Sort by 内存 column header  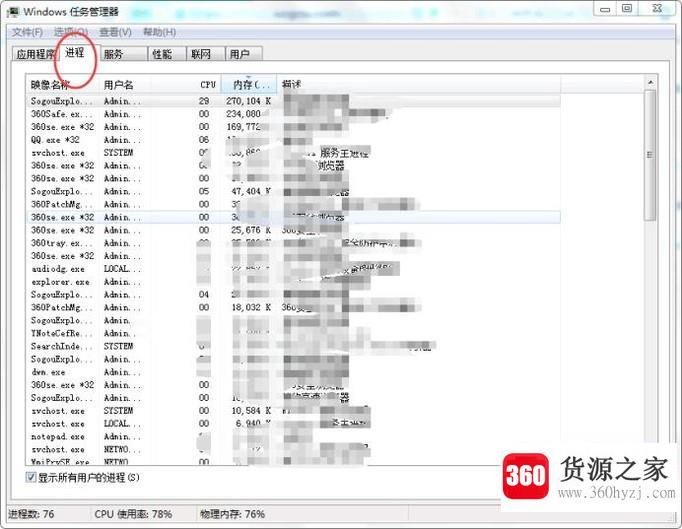tap(249, 84)
